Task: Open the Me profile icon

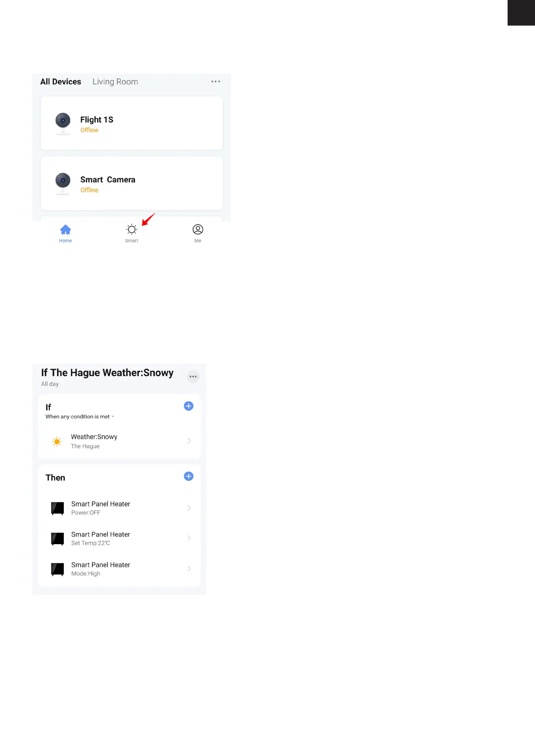Action: click(198, 229)
